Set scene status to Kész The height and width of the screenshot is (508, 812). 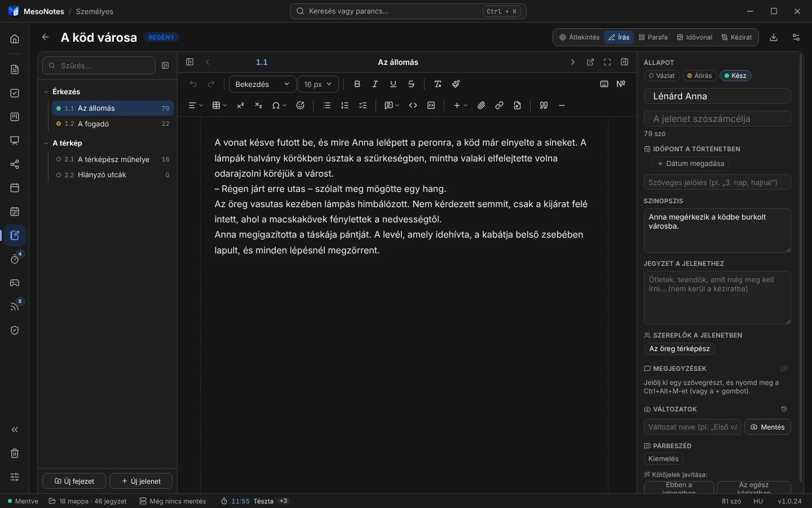click(x=736, y=76)
